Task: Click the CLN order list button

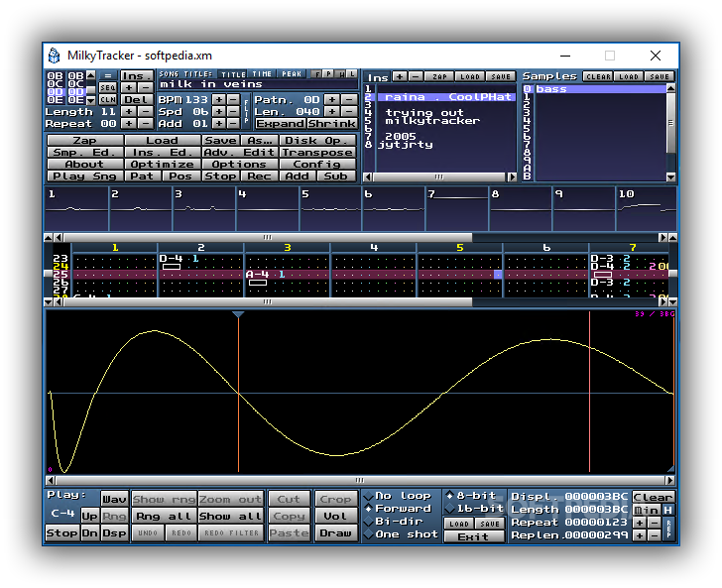Action: 108,99
